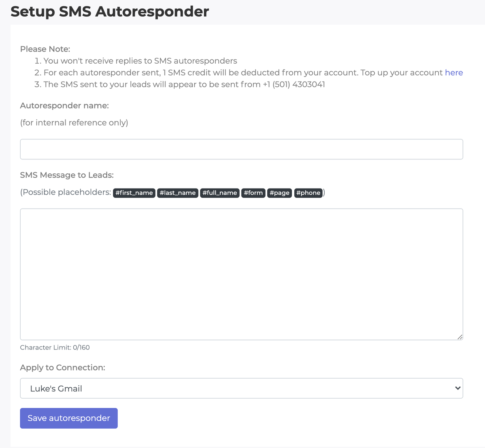Click the 'SMS Message to Leads:' label
The width and height of the screenshot is (485, 448).
coord(67,175)
